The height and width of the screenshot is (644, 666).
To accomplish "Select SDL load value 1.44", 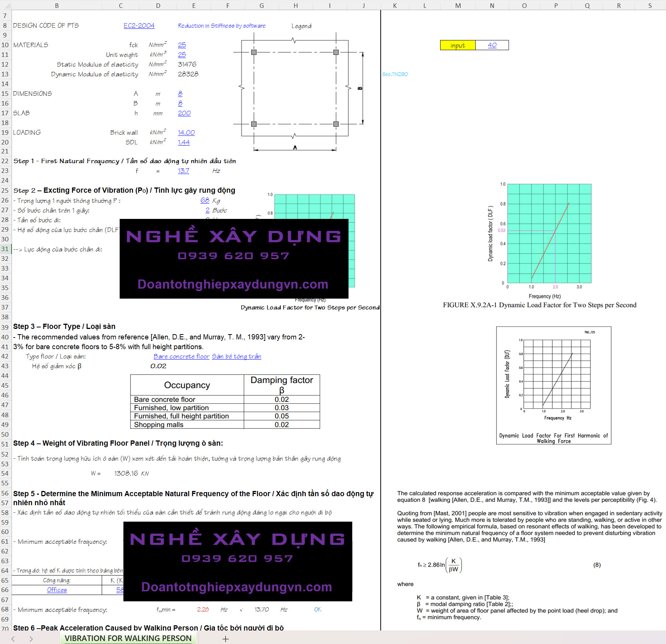I will (x=184, y=142).
